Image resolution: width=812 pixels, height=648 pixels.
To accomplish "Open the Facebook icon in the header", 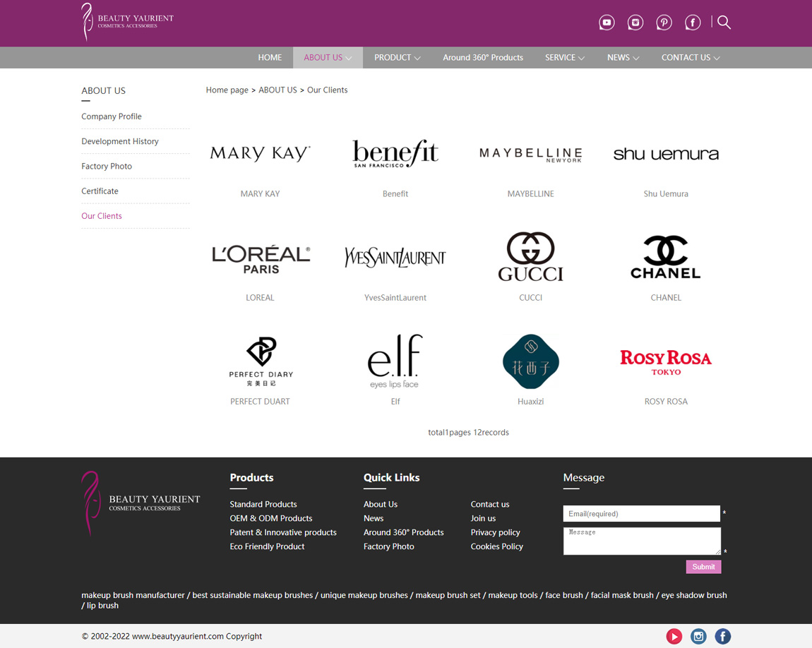I will click(693, 23).
